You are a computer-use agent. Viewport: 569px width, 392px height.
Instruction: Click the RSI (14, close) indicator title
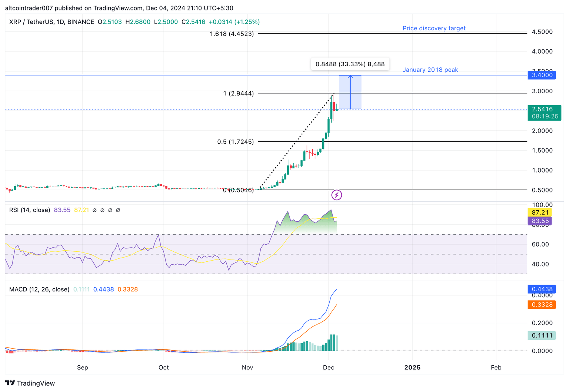(29, 210)
